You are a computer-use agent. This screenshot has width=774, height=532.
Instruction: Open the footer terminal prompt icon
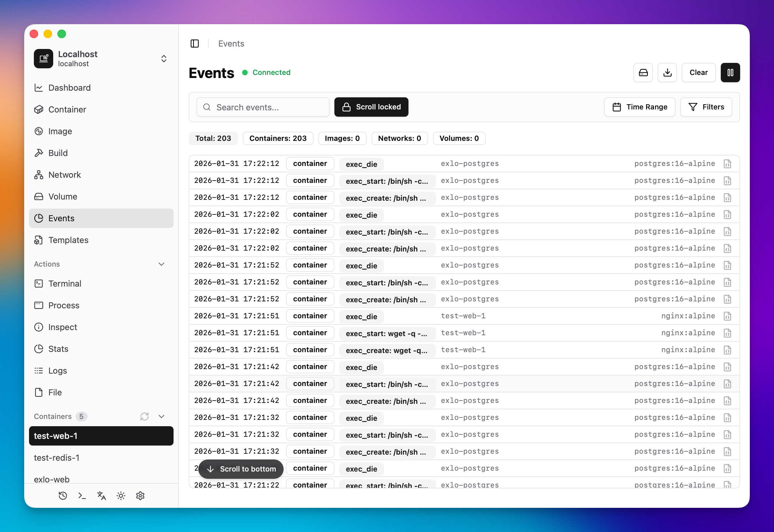coord(82,496)
